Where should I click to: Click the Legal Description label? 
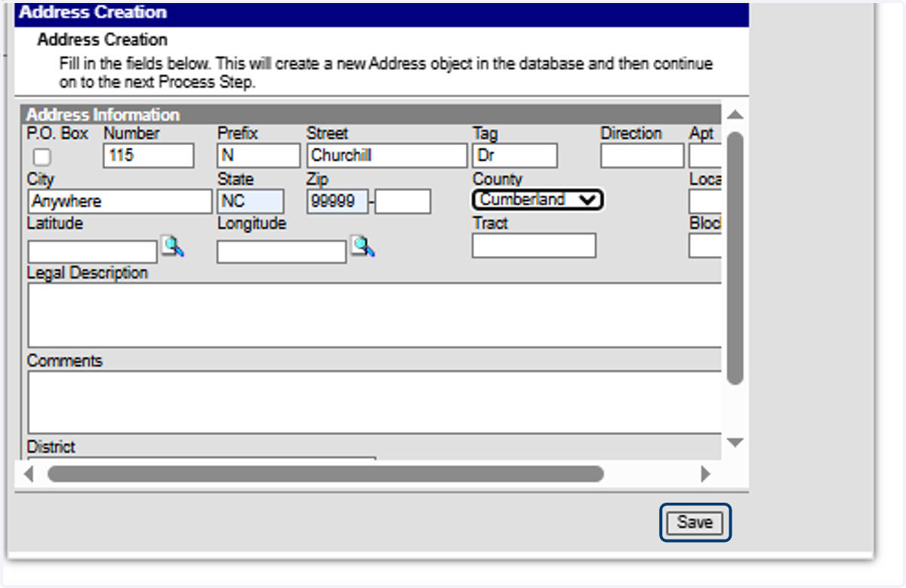coord(88,273)
